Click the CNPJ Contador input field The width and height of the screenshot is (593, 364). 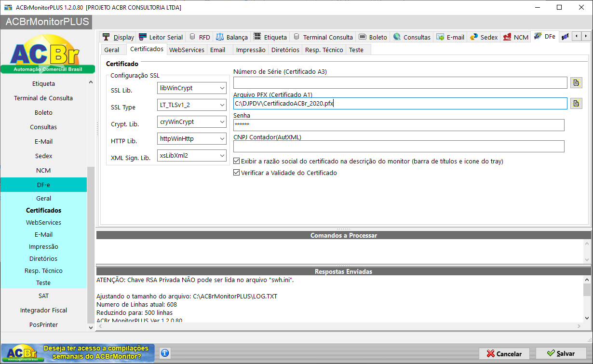point(399,146)
